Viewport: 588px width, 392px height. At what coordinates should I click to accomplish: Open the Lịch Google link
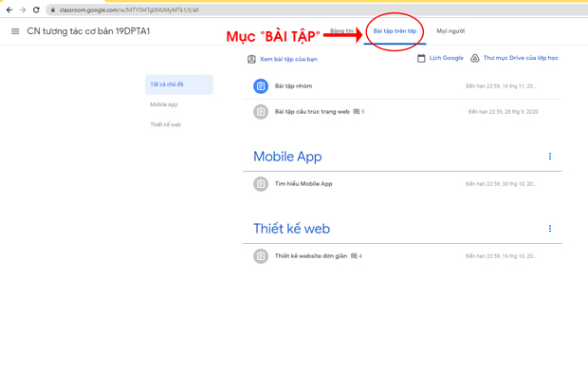pos(447,58)
